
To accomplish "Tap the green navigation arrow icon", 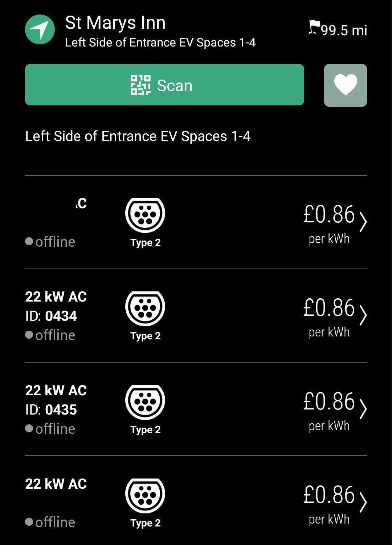I will click(x=40, y=29).
